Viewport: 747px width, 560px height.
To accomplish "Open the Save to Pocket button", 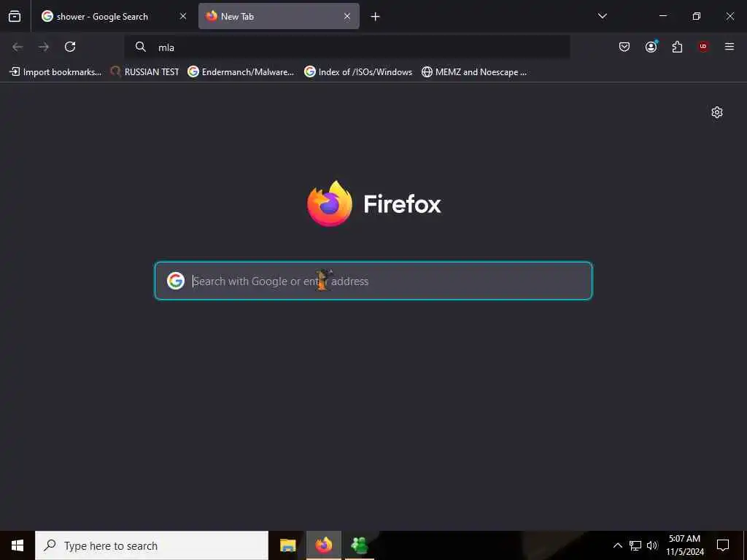I will tap(624, 47).
